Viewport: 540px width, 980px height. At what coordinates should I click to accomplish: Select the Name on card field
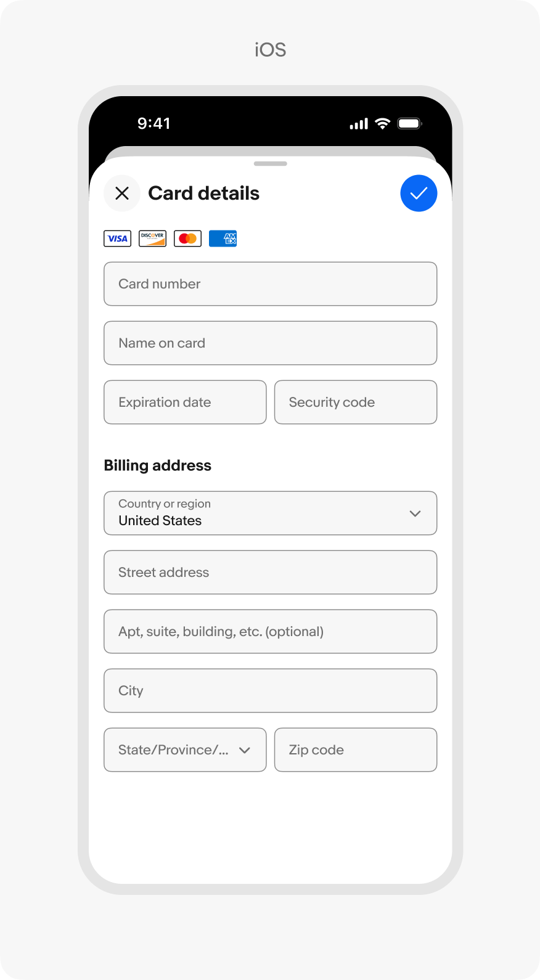pyautogui.click(x=271, y=343)
